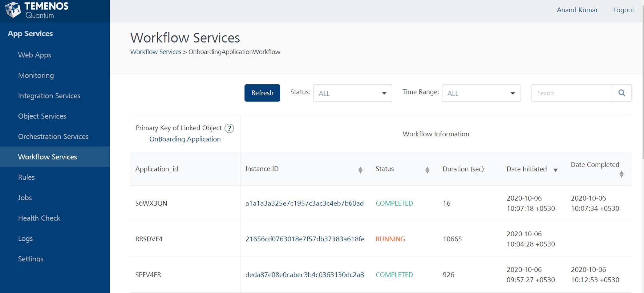644x293 pixels.
Task: Click the Logout link
Action: pos(623,10)
